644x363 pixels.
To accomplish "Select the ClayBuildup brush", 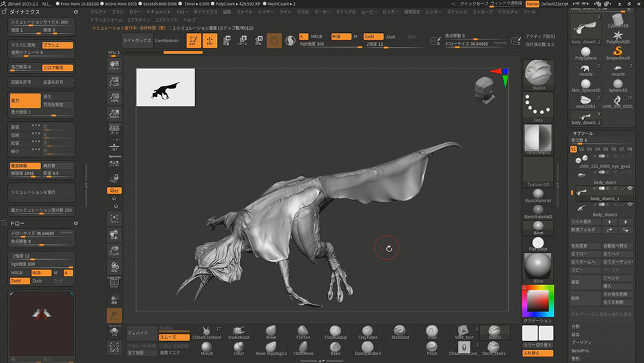I will (x=336, y=333).
